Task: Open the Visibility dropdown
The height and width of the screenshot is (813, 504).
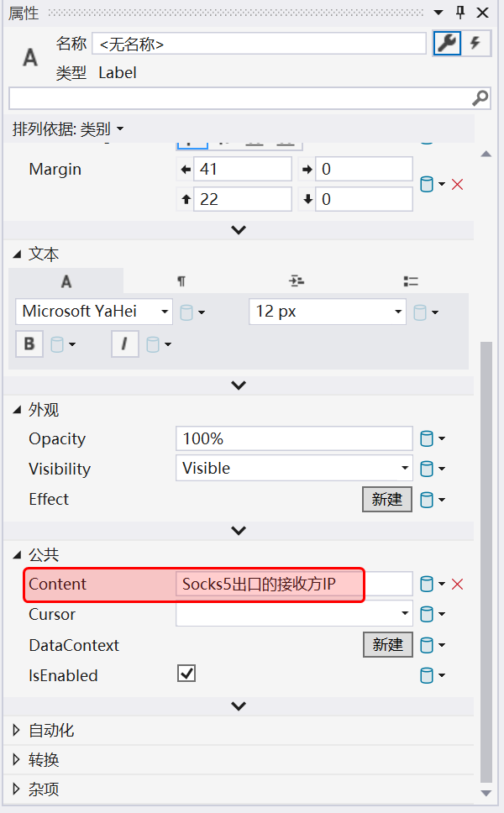Action: point(294,469)
